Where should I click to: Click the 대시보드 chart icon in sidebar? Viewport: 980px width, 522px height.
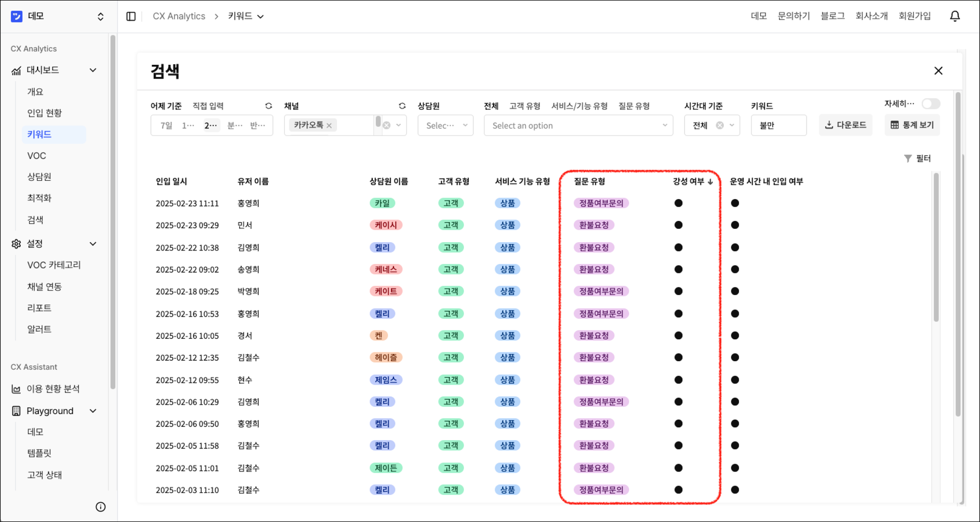pos(15,70)
